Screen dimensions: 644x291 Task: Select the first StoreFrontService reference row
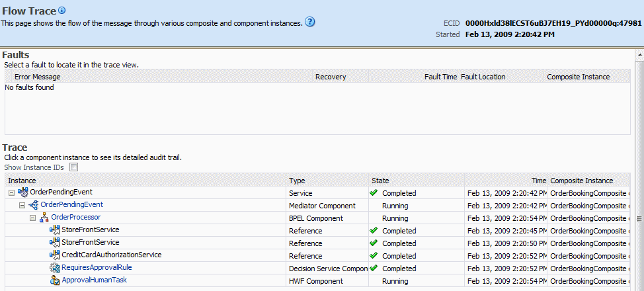tap(317, 230)
